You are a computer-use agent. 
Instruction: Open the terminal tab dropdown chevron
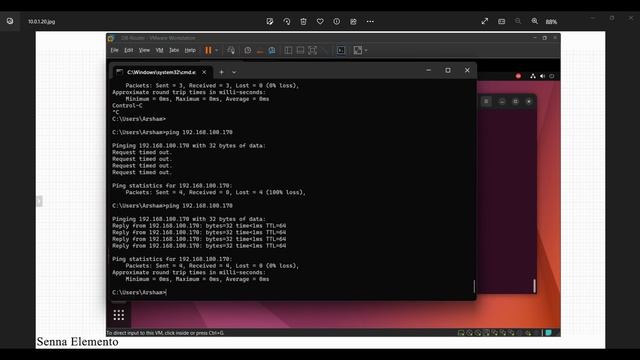(234, 72)
